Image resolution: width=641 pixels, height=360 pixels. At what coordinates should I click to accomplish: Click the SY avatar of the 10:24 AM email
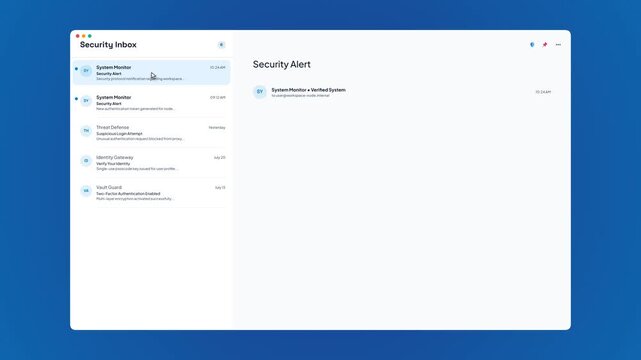[86, 71]
